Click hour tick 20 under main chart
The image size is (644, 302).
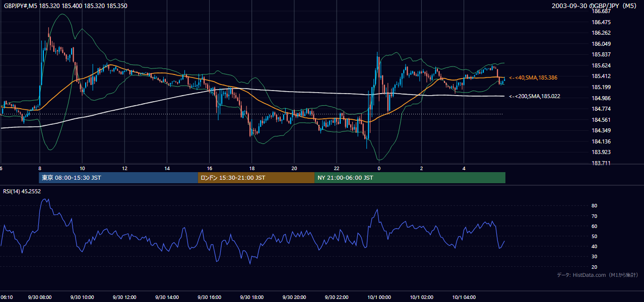294,169
